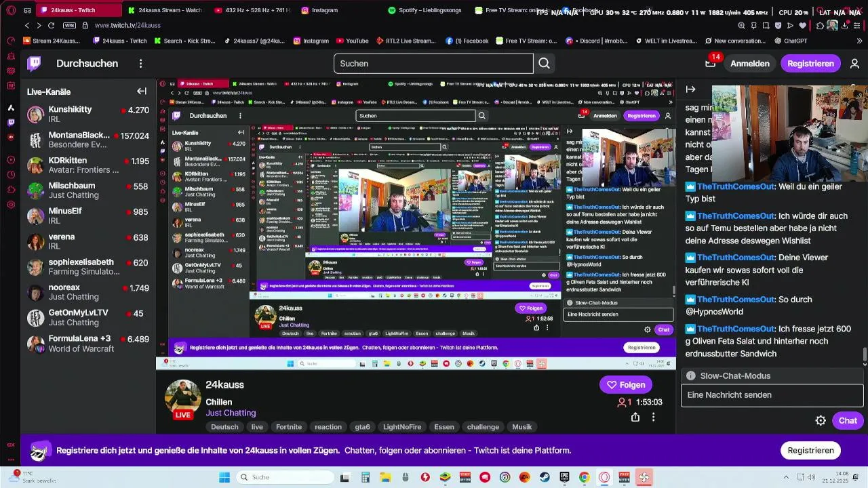This screenshot has width=868, height=488.
Task: Select MontanaBlack channel with 157.024 viewers
Action: (x=88, y=140)
